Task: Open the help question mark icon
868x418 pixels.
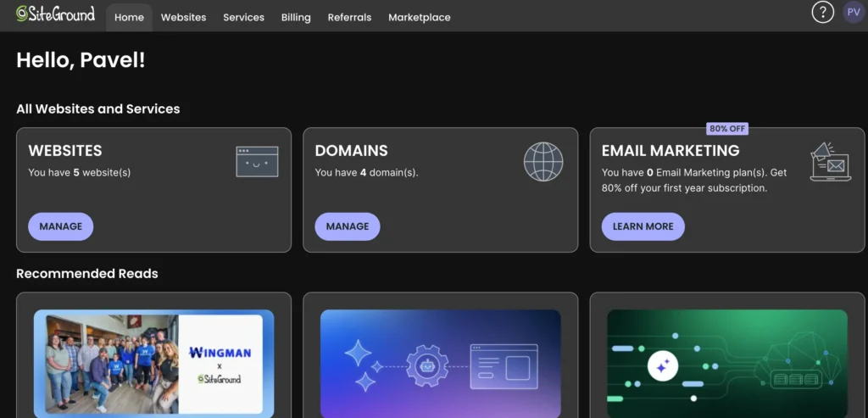Action: coord(822,12)
